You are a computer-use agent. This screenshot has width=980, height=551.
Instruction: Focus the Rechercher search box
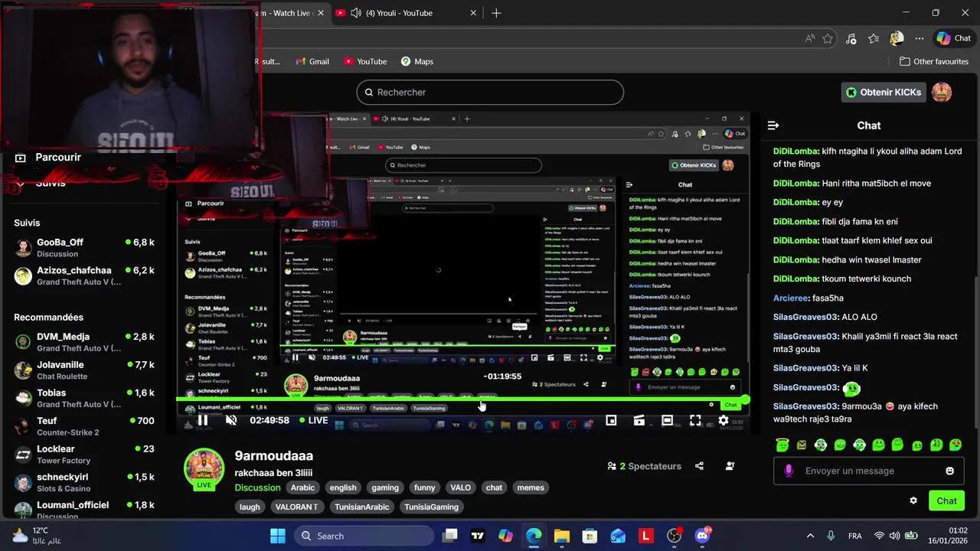tap(490, 92)
